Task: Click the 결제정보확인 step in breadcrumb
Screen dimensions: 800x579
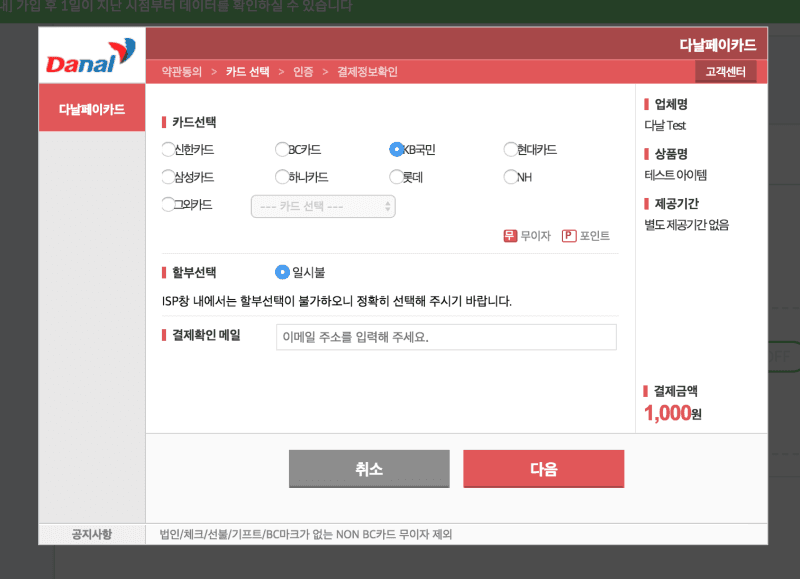Action: point(367,71)
